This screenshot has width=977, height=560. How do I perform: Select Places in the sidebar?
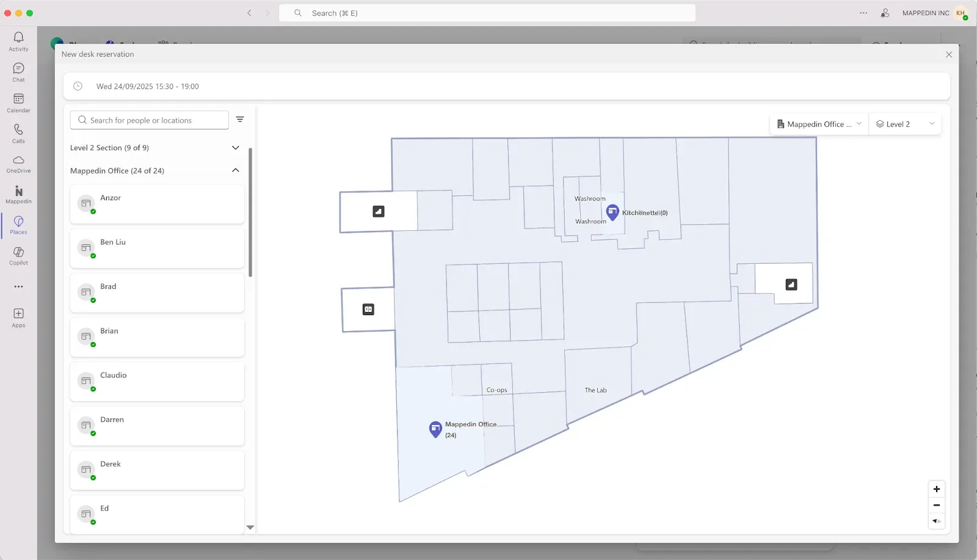(18, 225)
